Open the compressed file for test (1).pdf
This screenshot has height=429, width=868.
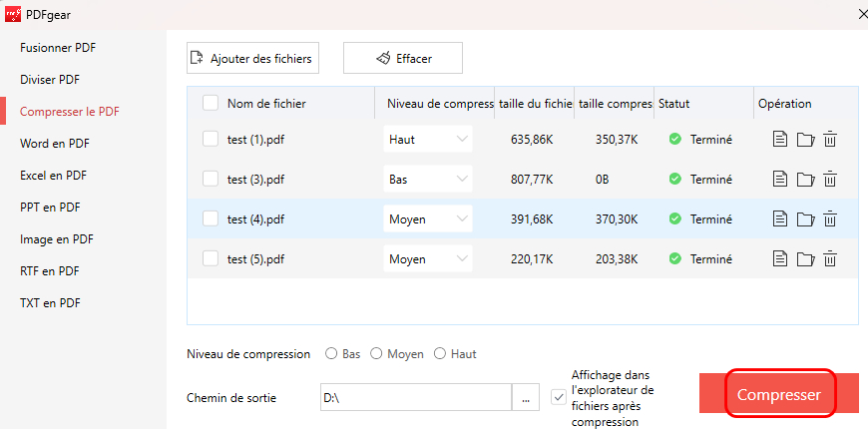(x=780, y=140)
